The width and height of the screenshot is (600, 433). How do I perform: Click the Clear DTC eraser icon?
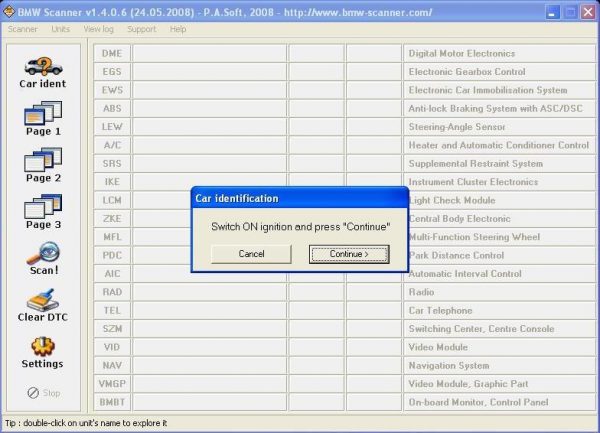[43, 305]
